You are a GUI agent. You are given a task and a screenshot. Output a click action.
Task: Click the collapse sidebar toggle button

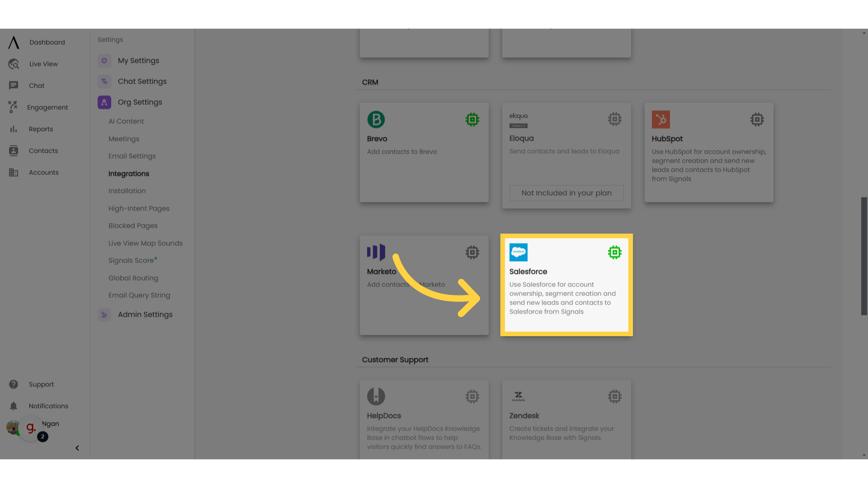click(77, 447)
